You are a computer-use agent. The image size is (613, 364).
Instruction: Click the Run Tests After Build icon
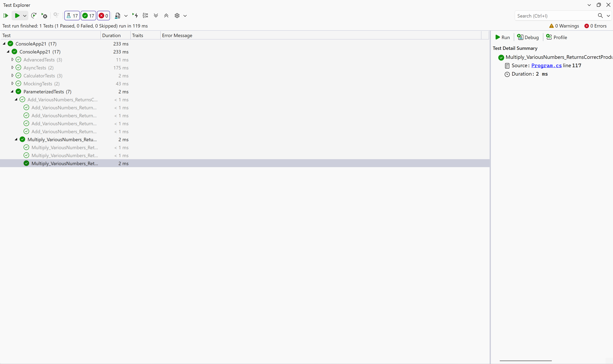tap(135, 16)
